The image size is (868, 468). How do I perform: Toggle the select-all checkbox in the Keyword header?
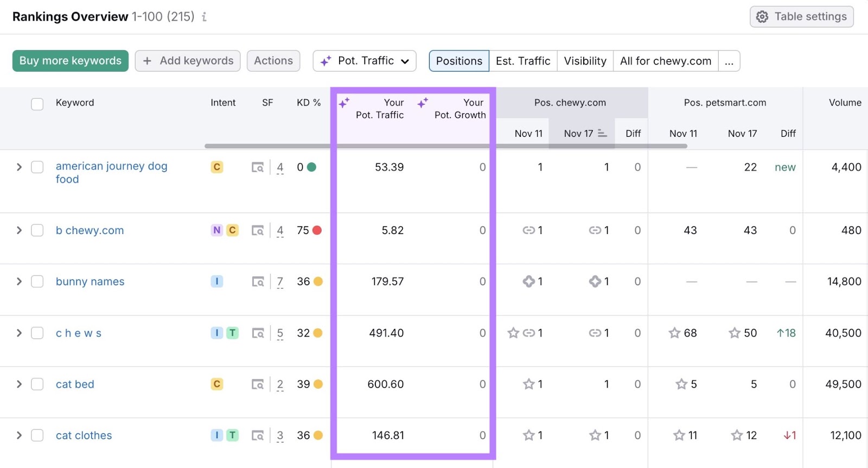tap(37, 104)
